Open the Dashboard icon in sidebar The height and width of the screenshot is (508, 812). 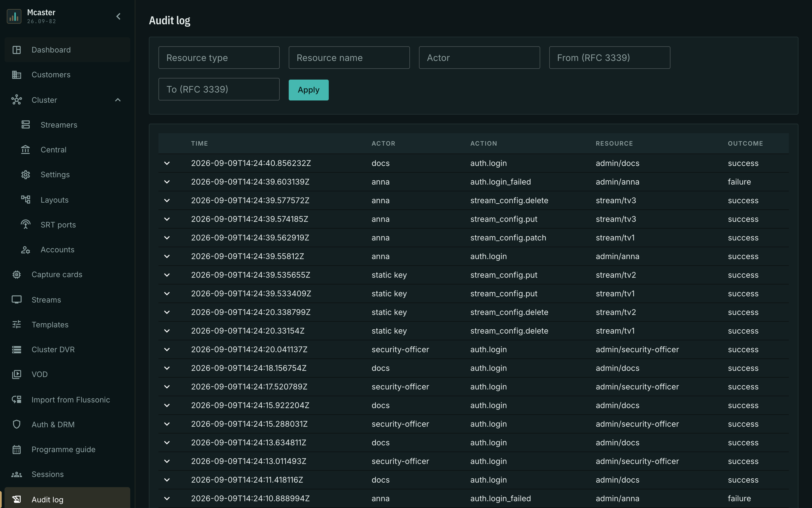coord(16,50)
